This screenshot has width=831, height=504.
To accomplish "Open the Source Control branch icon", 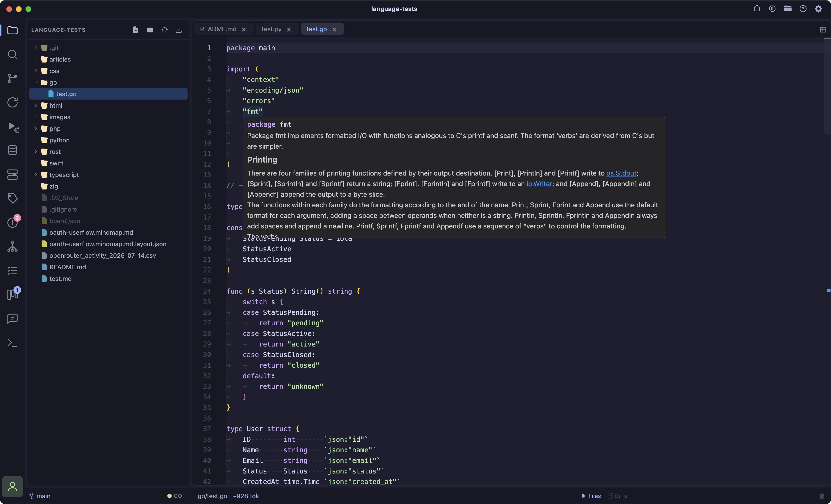I will (13, 78).
